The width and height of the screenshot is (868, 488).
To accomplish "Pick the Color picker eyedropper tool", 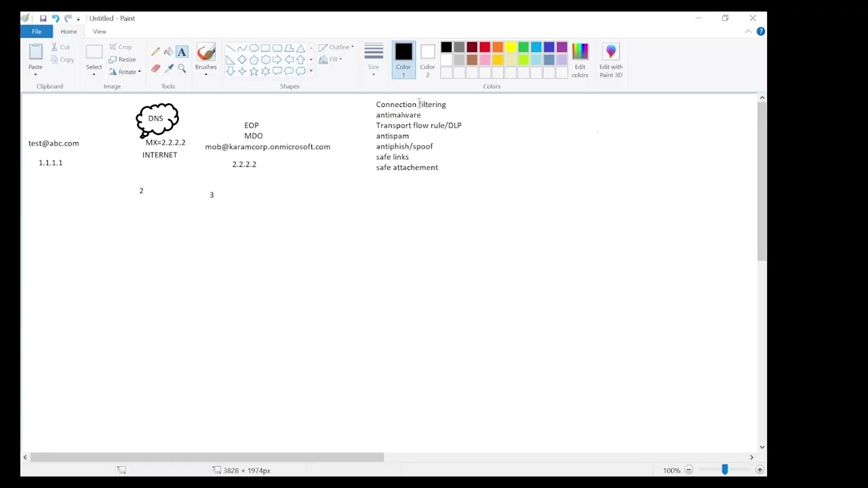I will click(169, 68).
